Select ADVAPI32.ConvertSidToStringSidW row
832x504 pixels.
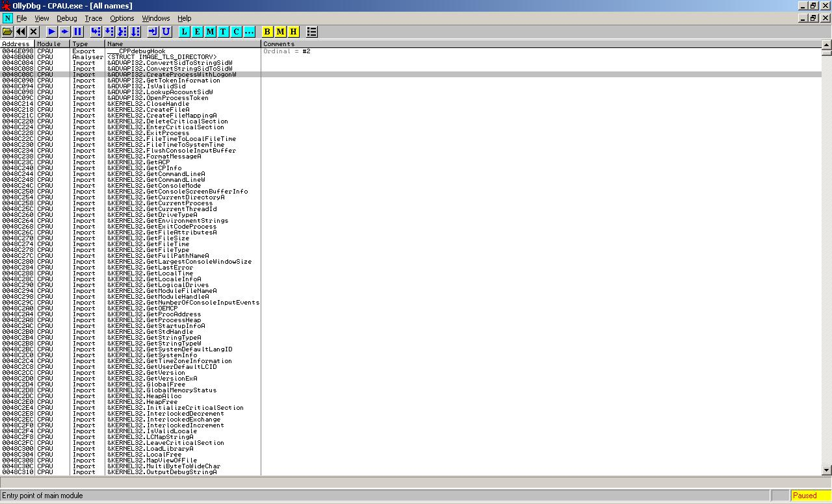coord(411,63)
